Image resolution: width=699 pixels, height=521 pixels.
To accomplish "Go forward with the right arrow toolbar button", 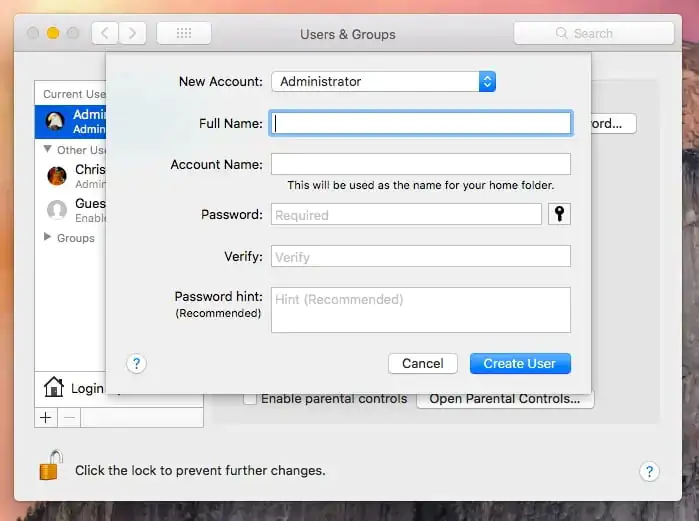I will pyautogui.click(x=132, y=33).
